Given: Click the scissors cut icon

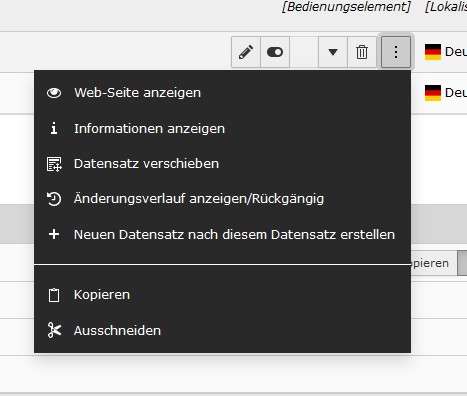Looking at the screenshot, I should pos(54,330).
